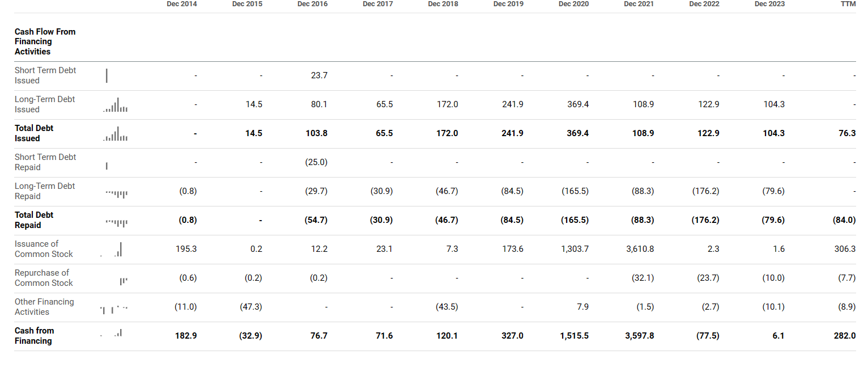Click the Cash Flow From Financing Activities heading

tap(45, 41)
